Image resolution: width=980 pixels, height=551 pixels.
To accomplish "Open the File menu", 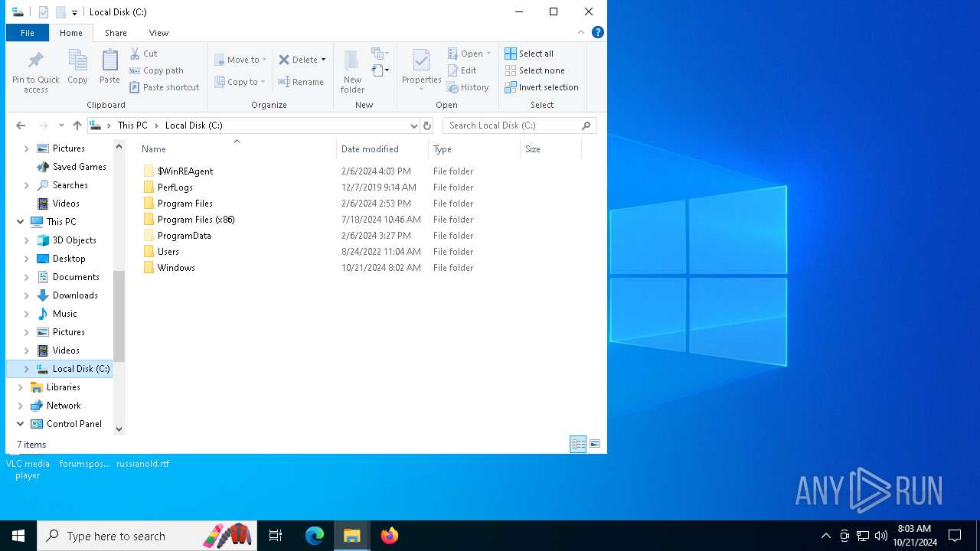I will [28, 33].
